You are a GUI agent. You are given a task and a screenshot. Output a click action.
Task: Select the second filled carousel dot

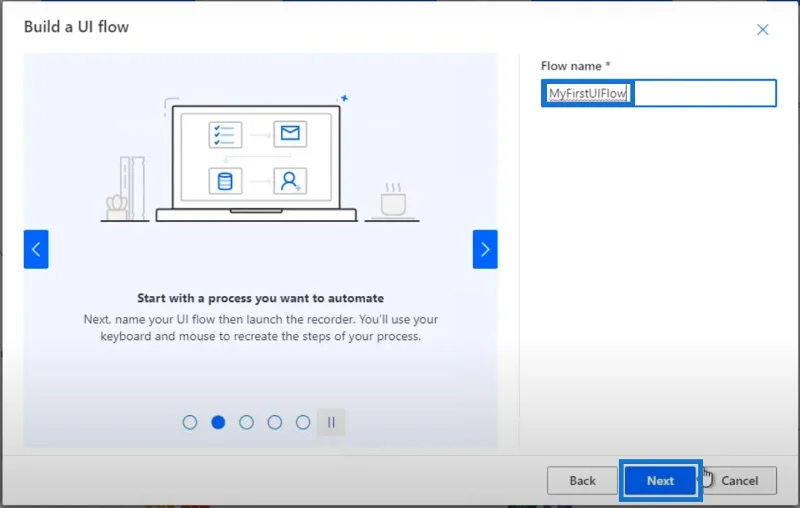(218, 422)
